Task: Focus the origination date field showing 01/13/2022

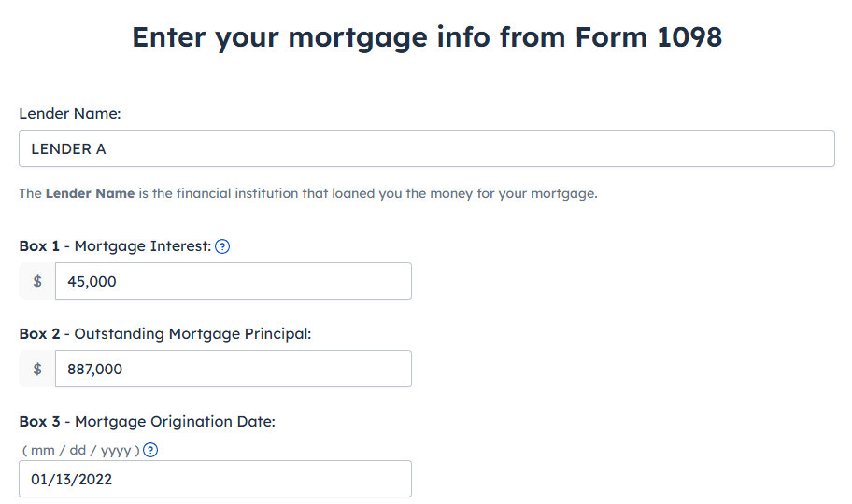Action: tap(215, 479)
